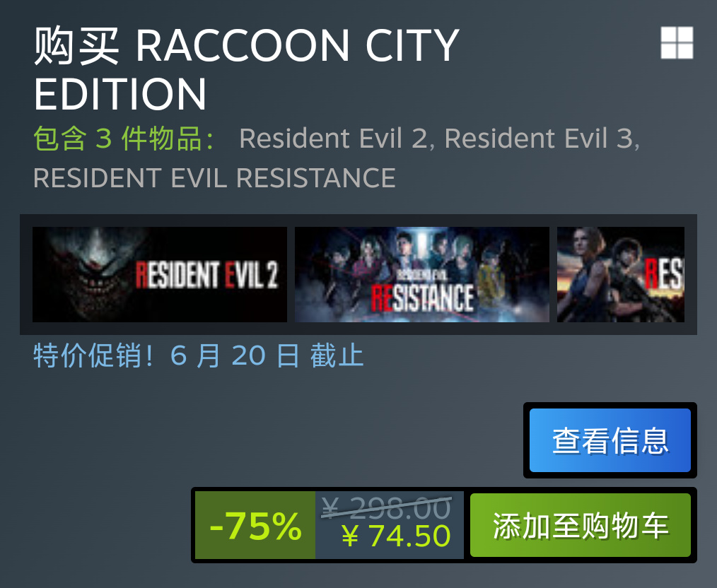Image resolution: width=717 pixels, height=588 pixels.
Task: Open the partially visible Resident Evil 3 thumbnail
Action: pos(621,275)
